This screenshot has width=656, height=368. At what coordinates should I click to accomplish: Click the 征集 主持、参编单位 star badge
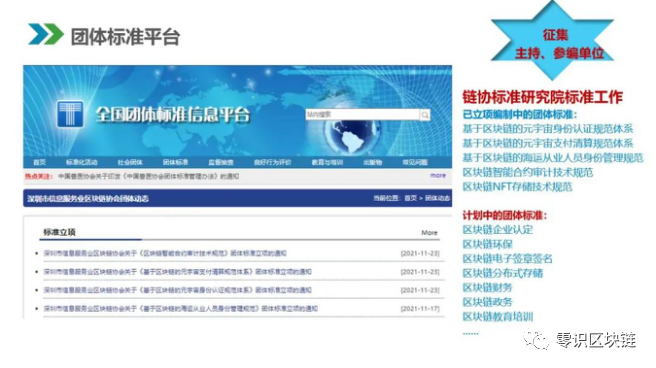pos(552,42)
